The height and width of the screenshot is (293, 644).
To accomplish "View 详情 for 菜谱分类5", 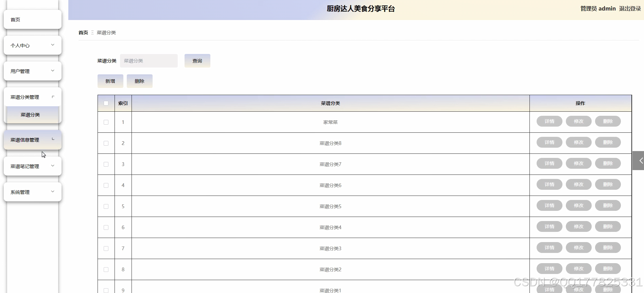I will coord(550,205).
